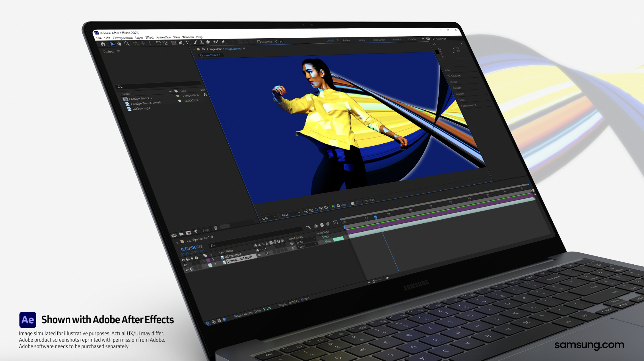Mute audio of Ribbon.mp4 layer
This screenshot has height=361, width=644.
pos(188,259)
